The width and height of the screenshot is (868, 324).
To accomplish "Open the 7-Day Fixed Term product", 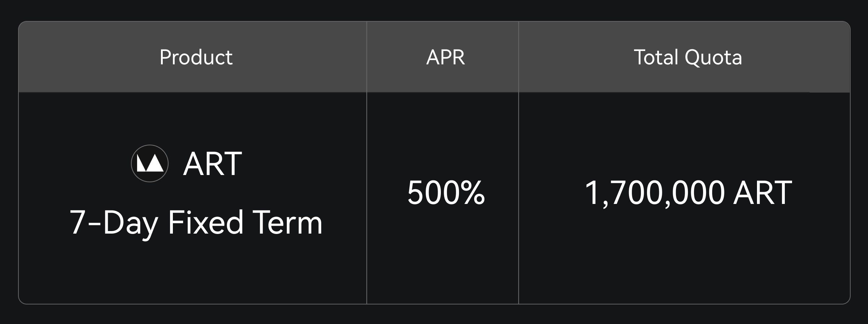I will (196, 222).
